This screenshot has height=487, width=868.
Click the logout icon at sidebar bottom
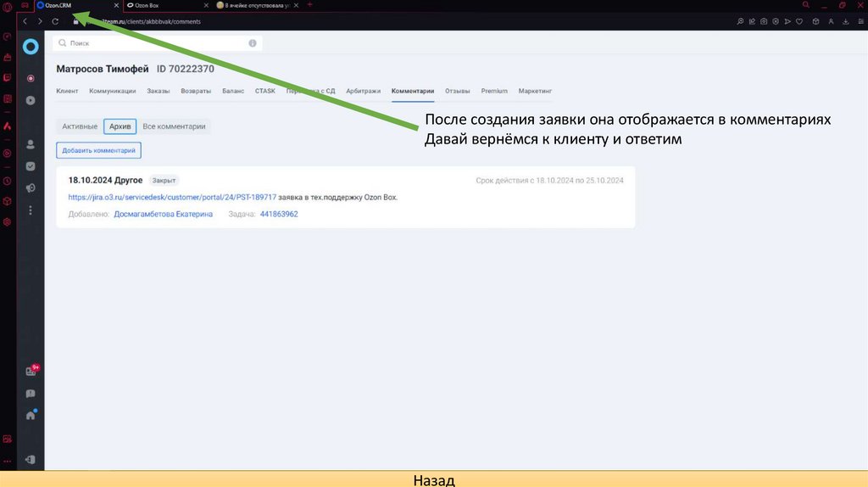coord(31,459)
